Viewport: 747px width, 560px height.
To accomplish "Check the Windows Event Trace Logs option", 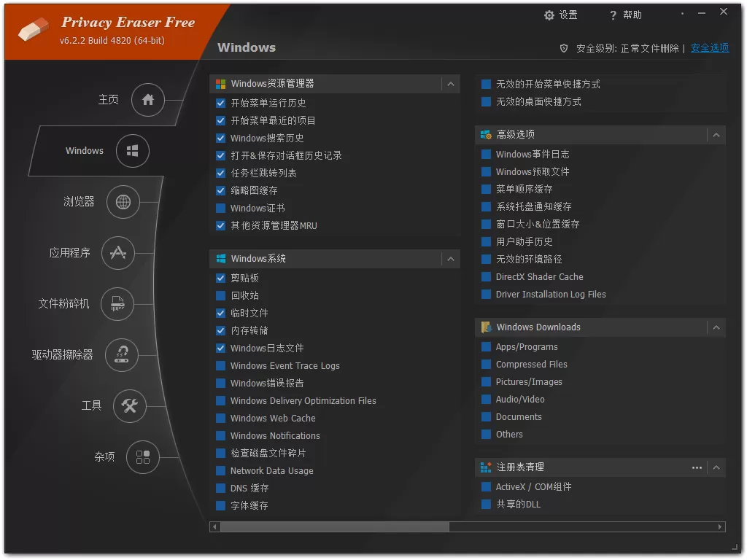I will (x=220, y=365).
